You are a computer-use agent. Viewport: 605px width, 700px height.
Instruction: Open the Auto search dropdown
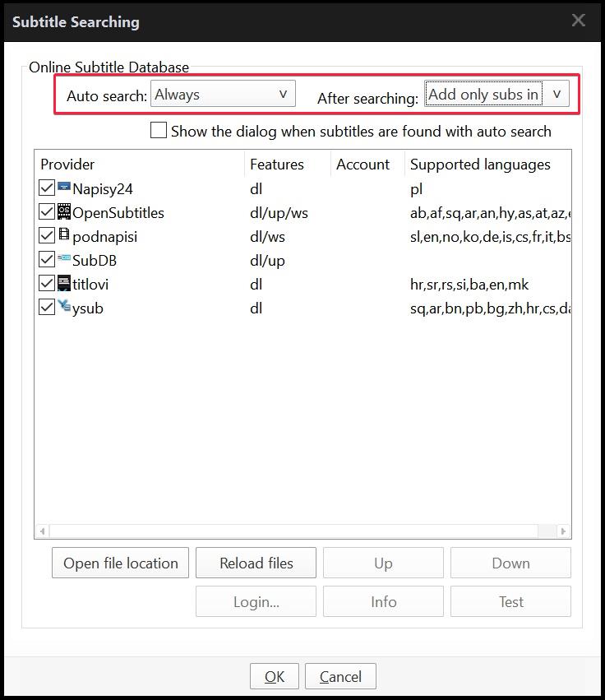click(223, 94)
